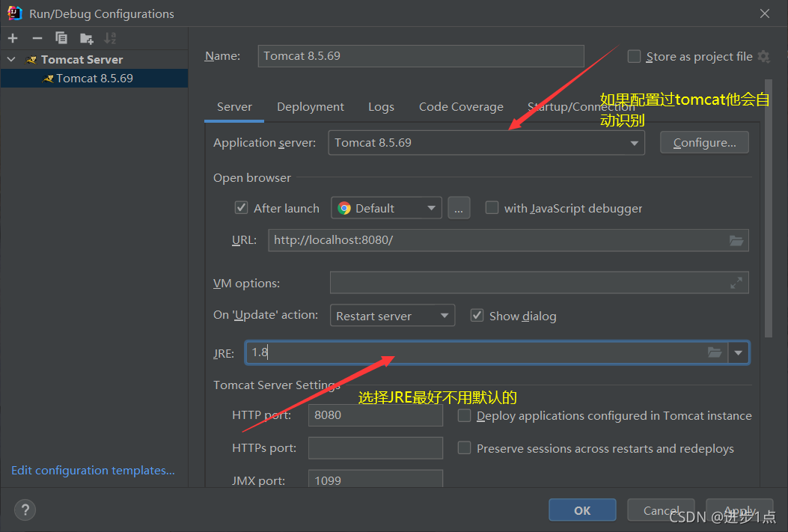Remove configuration with minus icon
The height and width of the screenshot is (532, 788).
pos(37,38)
